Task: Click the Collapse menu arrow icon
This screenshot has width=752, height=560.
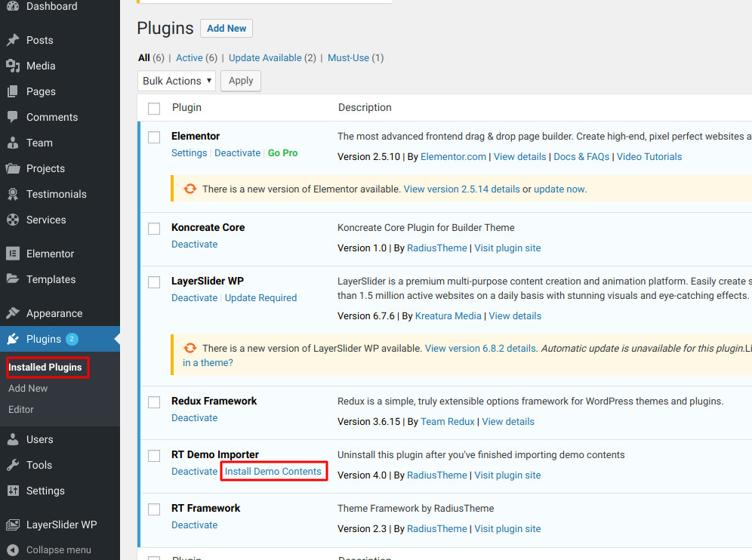Action: (x=13, y=550)
